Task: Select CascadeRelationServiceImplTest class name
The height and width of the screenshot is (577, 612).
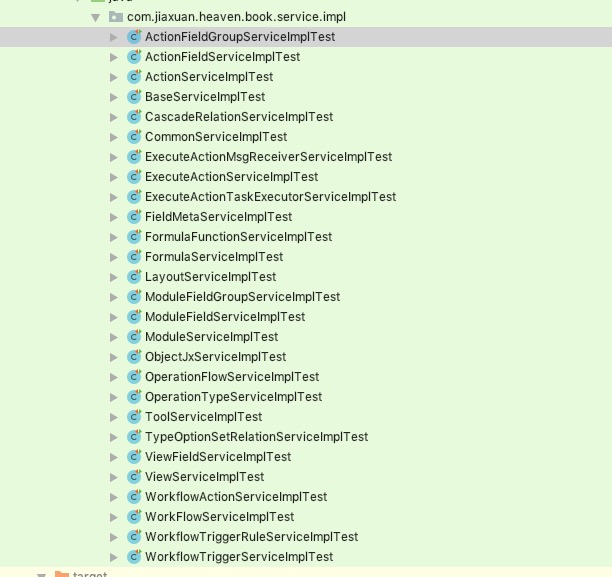Action: [x=239, y=117]
